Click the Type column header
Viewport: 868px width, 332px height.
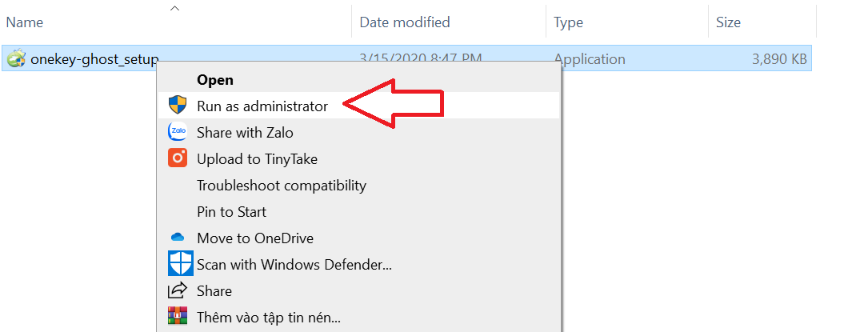568,22
